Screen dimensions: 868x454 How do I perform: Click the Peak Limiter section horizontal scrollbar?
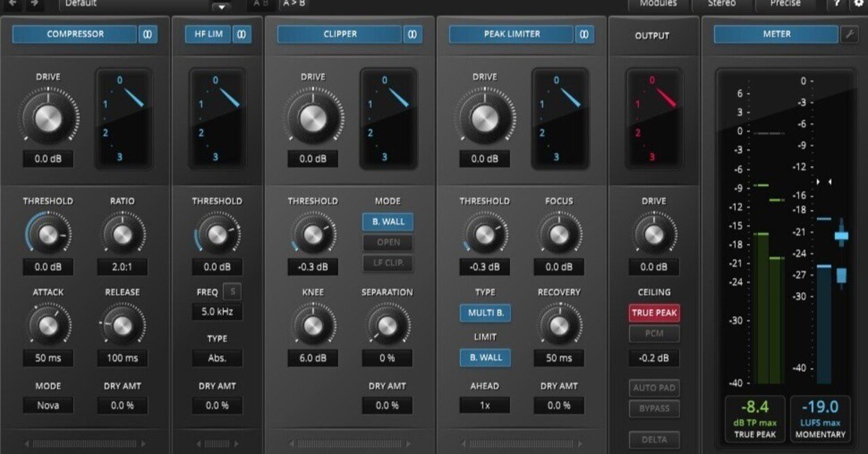pos(521,444)
